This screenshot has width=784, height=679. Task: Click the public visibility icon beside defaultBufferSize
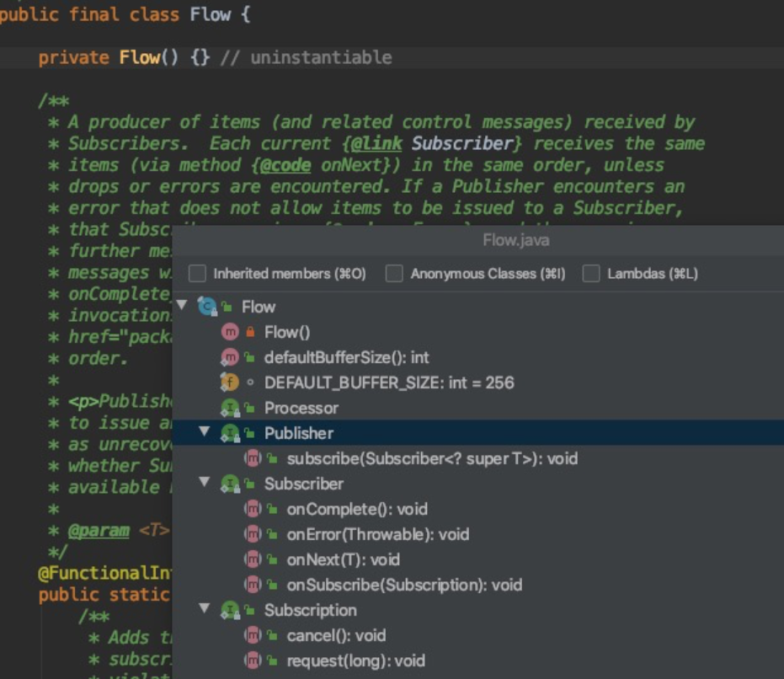click(x=250, y=357)
